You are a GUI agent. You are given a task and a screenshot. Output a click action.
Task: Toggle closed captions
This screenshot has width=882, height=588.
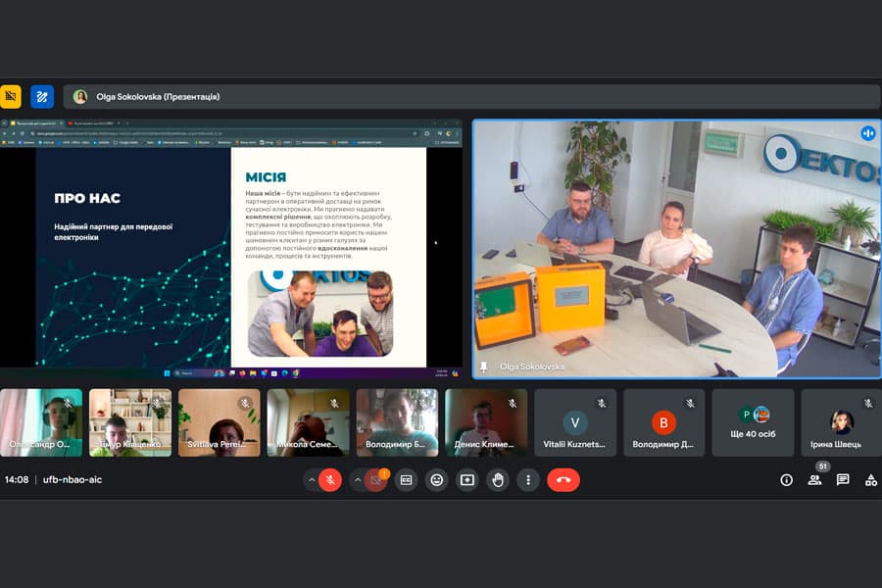[x=406, y=480]
